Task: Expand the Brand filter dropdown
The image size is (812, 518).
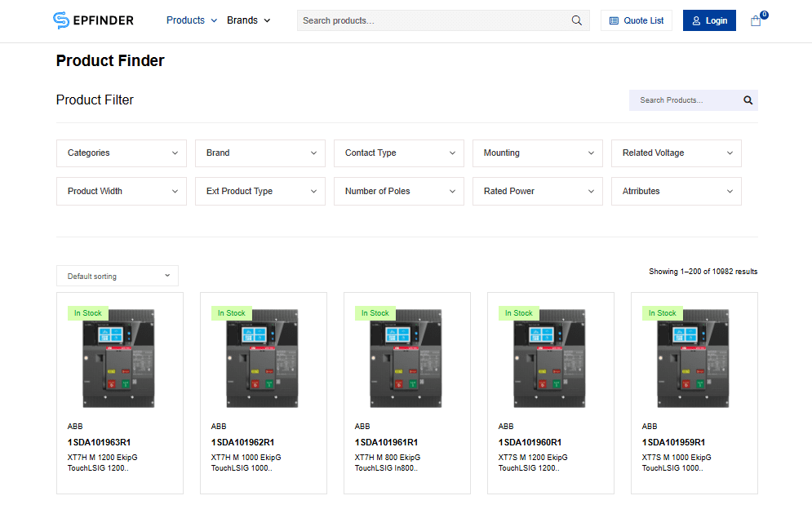Action: pos(260,153)
